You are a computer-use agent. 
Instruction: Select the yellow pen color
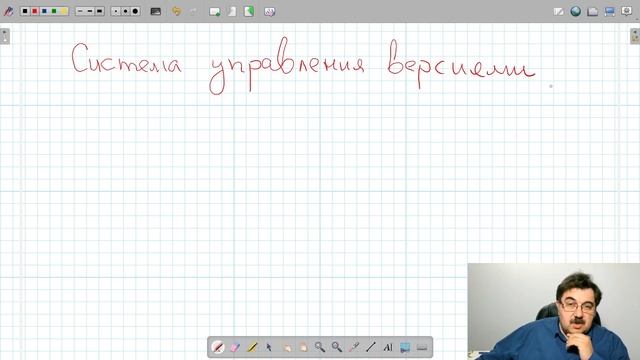click(x=64, y=11)
